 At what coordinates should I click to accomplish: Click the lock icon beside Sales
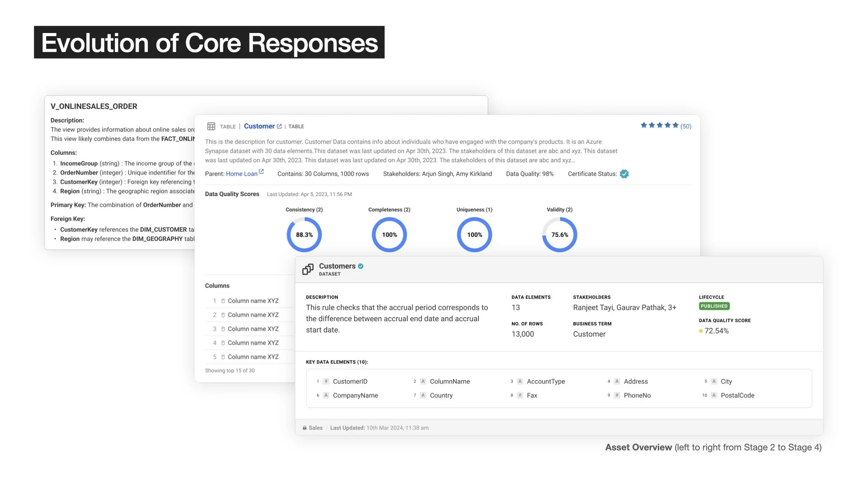[305, 428]
